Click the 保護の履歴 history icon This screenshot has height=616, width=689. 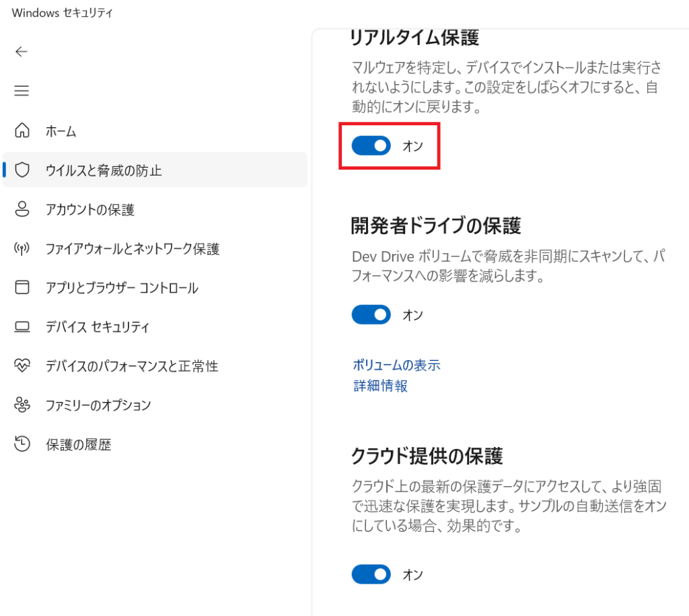[22, 444]
